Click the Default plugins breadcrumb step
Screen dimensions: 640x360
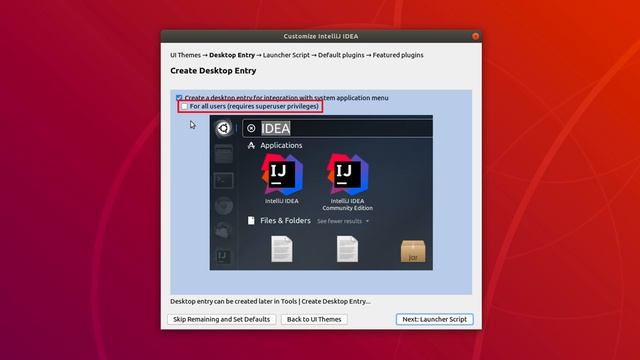(x=341, y=55)
